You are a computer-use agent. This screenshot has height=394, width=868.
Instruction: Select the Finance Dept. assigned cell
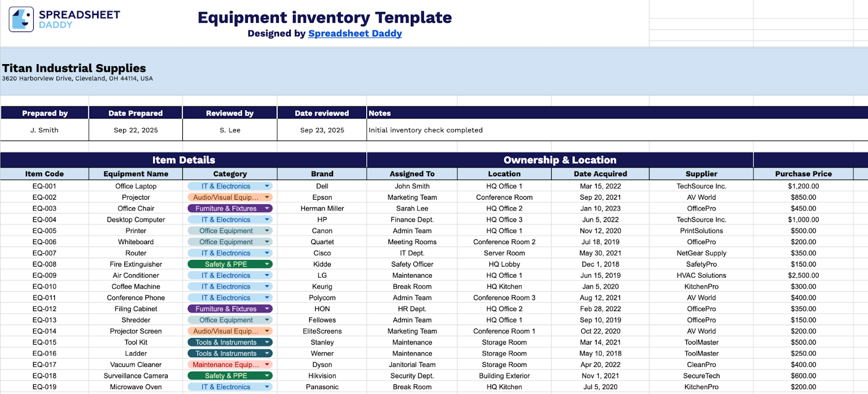(x=412, y=220)
